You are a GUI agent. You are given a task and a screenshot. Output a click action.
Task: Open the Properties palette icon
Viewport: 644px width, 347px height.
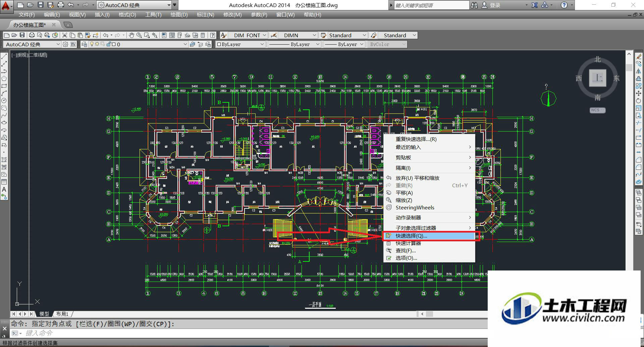[164, 35]
